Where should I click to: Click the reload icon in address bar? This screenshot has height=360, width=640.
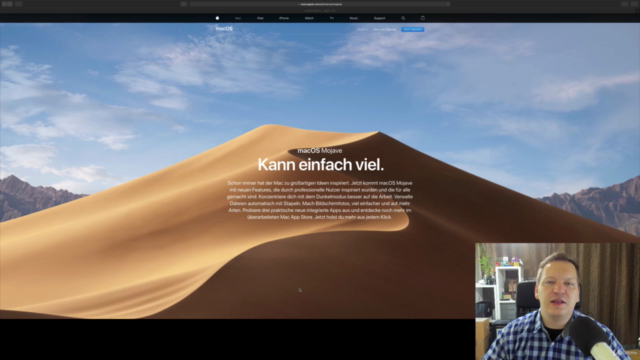pos(447,4)
